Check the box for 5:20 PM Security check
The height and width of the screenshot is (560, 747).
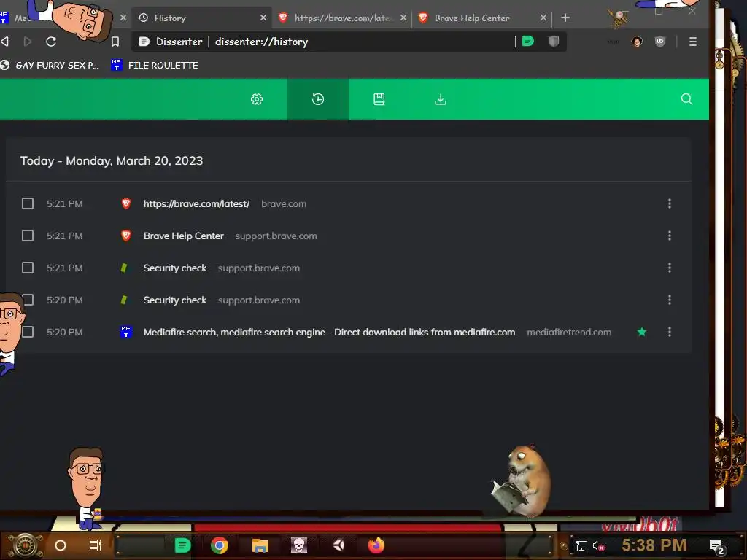[x=28, y=300]
